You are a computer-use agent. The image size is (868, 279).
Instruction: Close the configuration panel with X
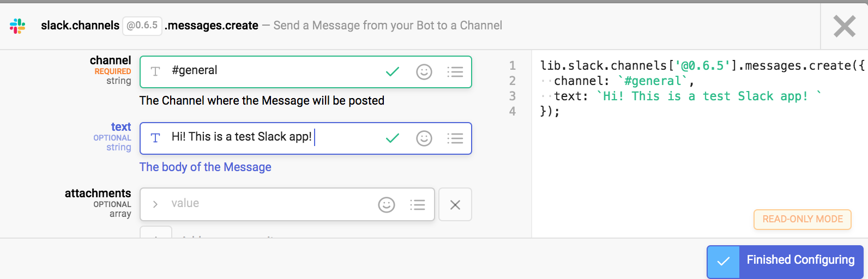[x=845, y=26]
